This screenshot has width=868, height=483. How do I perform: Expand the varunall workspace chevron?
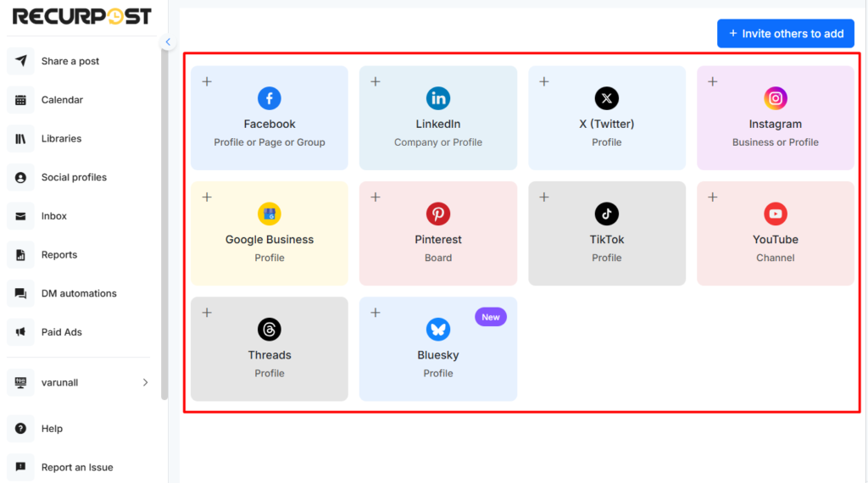[145, 382]
